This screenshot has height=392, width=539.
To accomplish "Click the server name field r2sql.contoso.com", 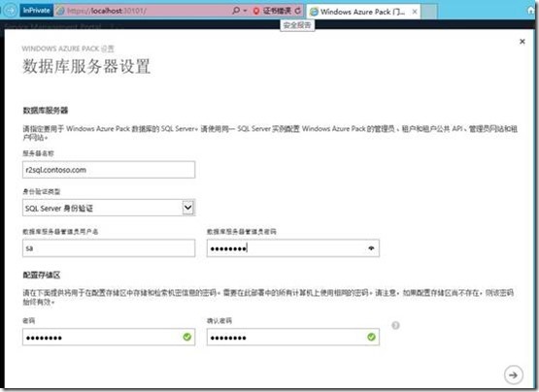I will click(x=109, y=170).
